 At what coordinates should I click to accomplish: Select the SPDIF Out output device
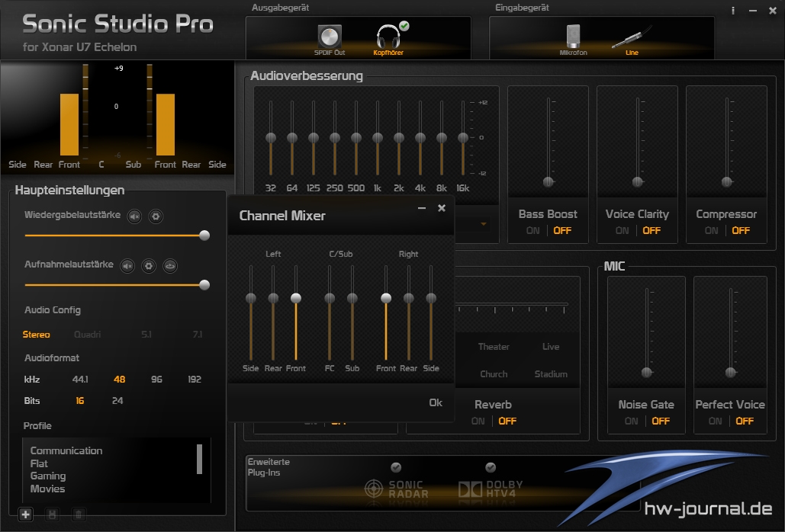point(330,38)
